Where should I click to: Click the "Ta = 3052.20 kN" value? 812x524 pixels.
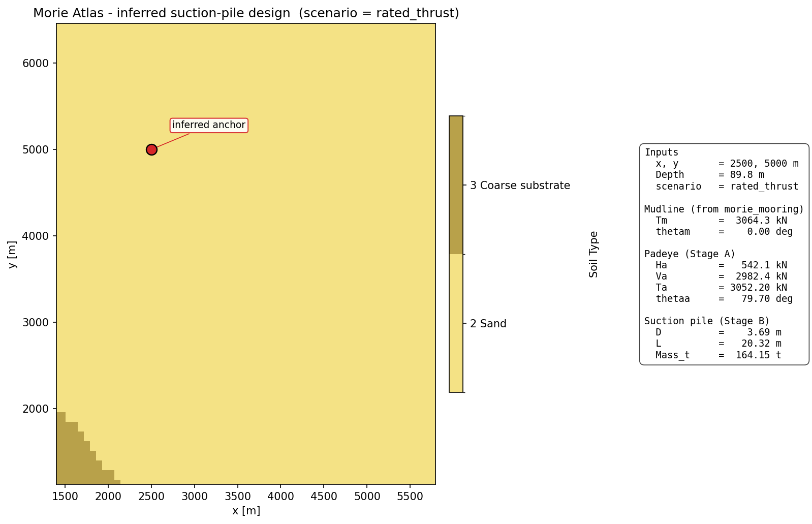[721, 288]
